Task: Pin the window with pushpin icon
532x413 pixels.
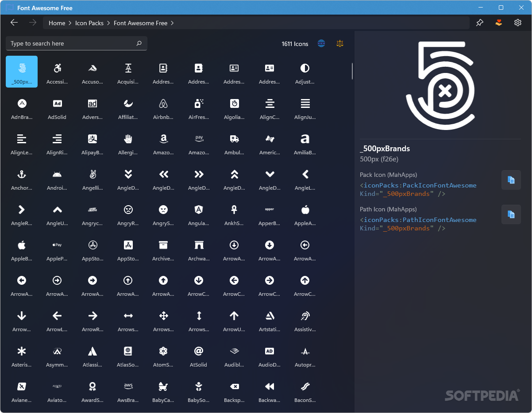Action: pyautogui.click(x=480, y=23)
